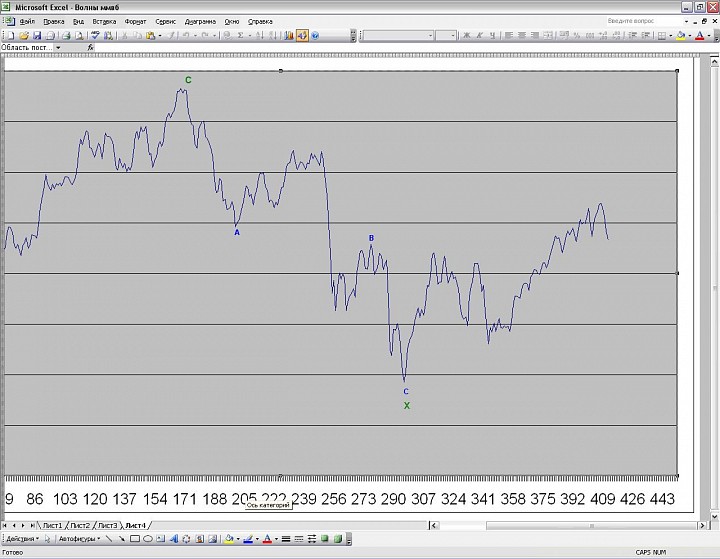
Task: Toggle bold Ж formatting
Action: tap(467, 35)
